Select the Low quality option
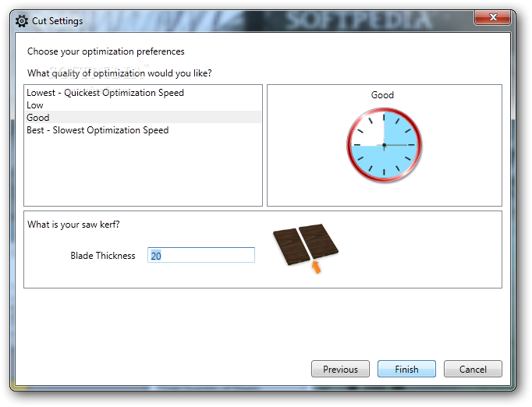The width and height of the screenshot is (532, 407). [143, 105]
